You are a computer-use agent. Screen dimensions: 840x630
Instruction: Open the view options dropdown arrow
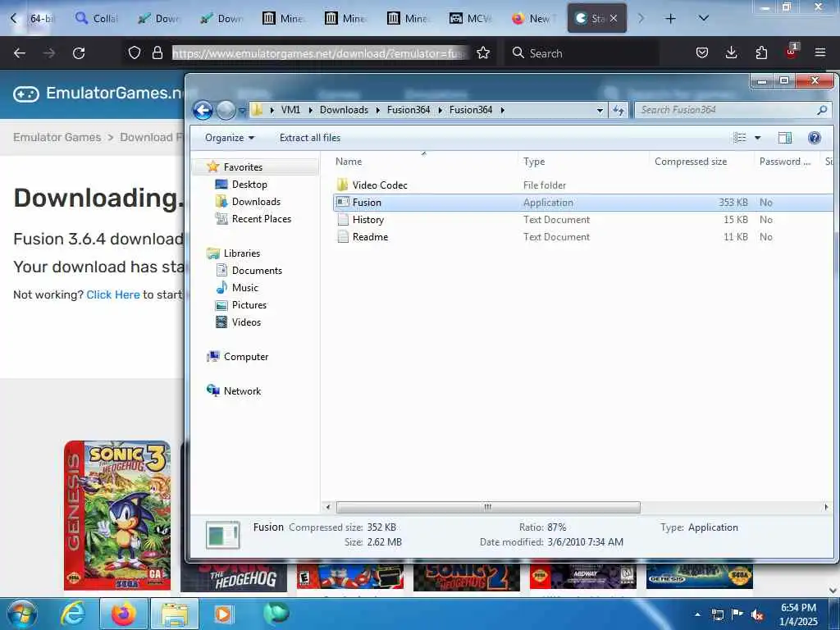pos(757,138)
